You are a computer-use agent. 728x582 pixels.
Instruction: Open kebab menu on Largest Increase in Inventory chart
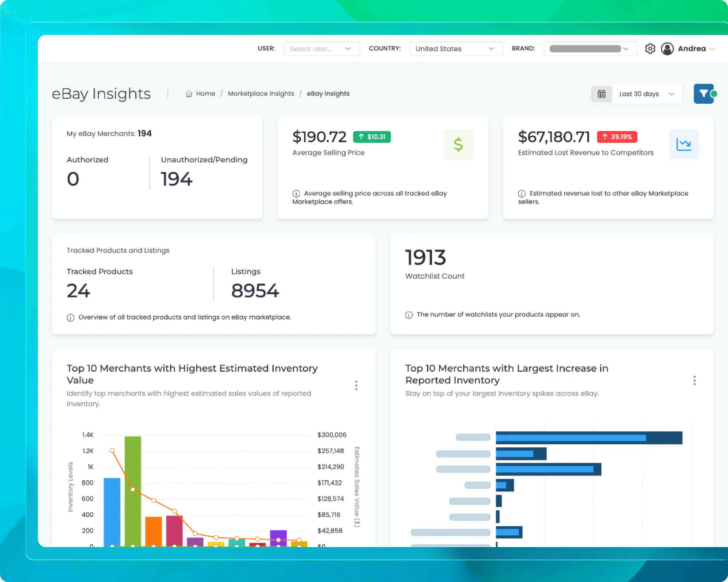[x=695, y=380]
